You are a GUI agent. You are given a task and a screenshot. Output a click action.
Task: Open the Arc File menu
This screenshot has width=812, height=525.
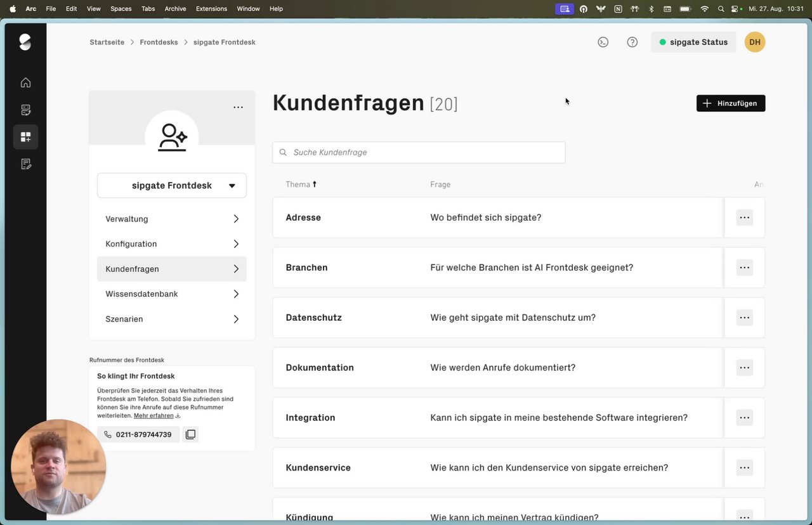tap(51, 9)
